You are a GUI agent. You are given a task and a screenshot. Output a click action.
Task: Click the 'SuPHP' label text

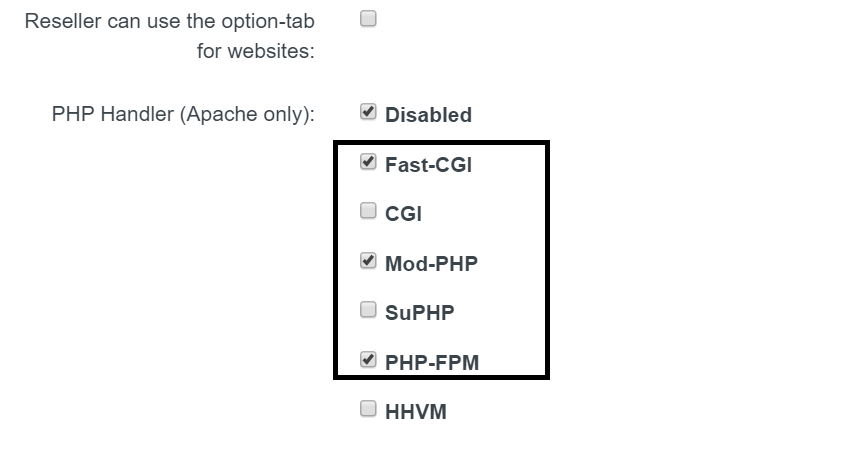[x=419, y=313]
